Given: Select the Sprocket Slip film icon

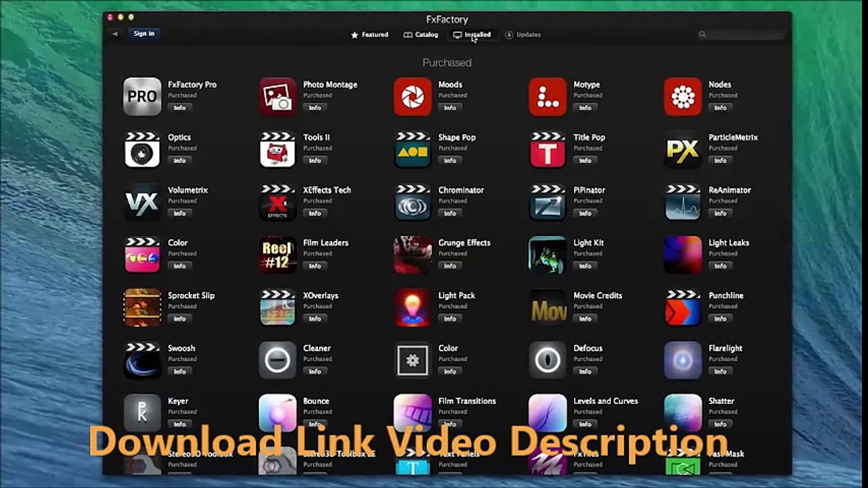Looking at the screenshot, I should tap(142, 307).
